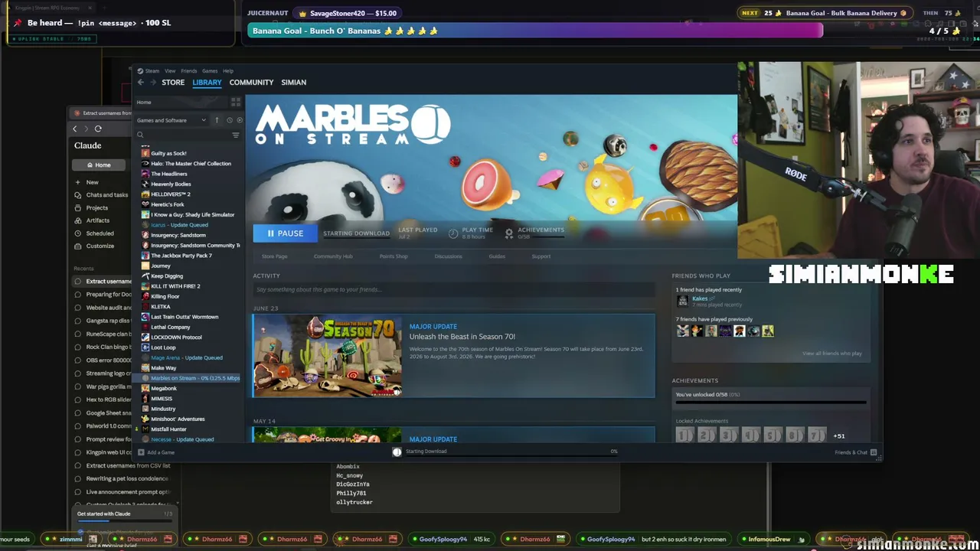The width and height of the screenshot is (980, 551).
Task: Click +51 more locked achievements
Action: coord(839,436)
